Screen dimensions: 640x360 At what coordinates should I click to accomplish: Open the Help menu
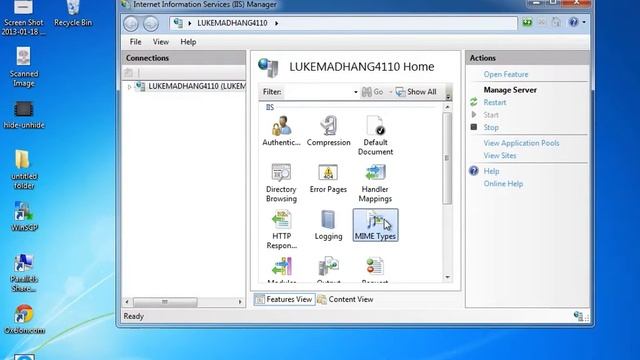[x=188, y=42]
